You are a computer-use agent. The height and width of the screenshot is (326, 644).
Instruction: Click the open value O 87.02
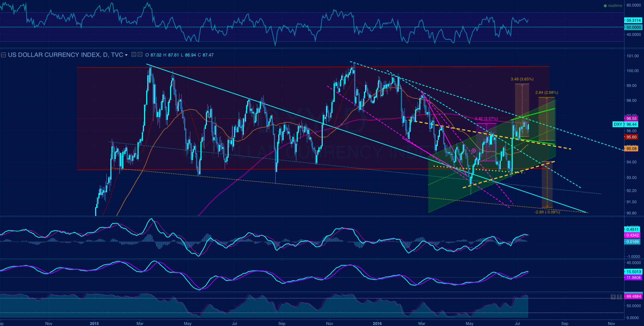coord(153,55)
